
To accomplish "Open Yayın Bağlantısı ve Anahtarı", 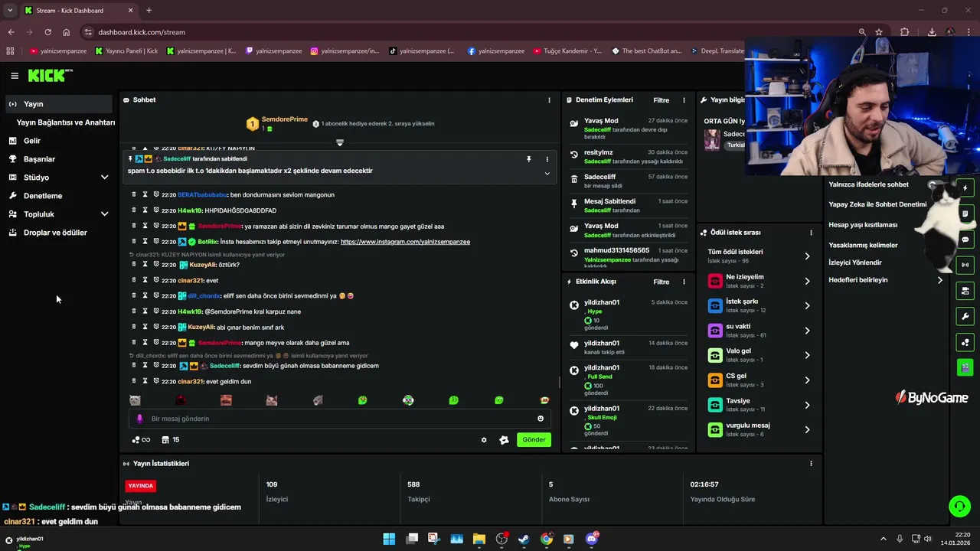I will (x=66, y=122).
